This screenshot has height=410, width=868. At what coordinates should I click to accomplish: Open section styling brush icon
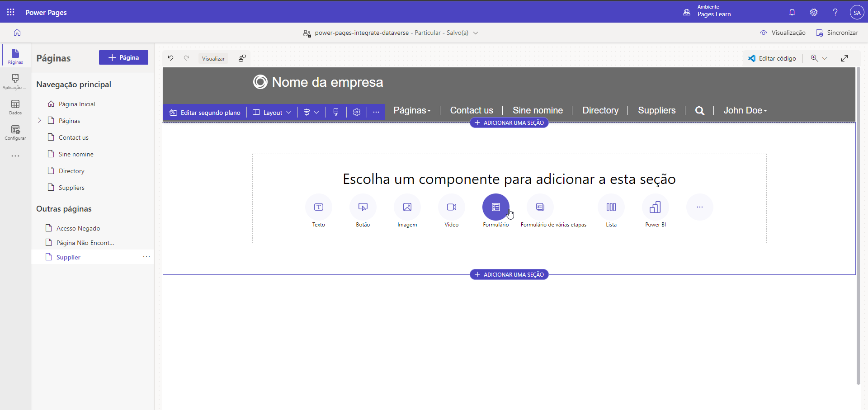click(x=336, y=112)
